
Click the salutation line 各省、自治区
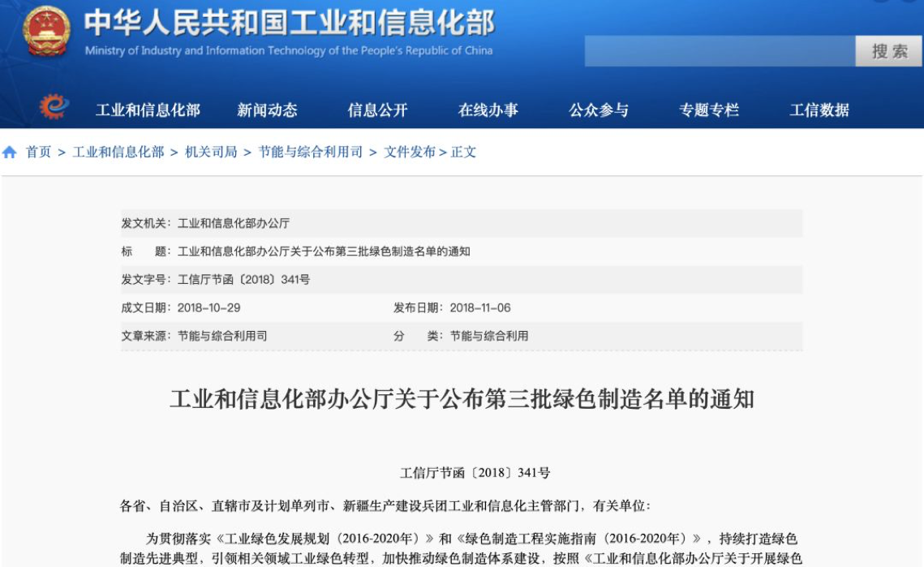click(x=385, y=505)
